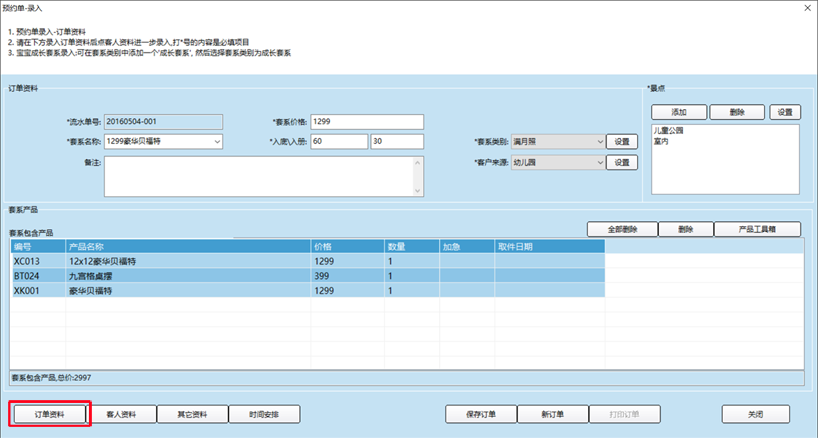Click the 套系价格 input showing 1299

coord(367,121)
